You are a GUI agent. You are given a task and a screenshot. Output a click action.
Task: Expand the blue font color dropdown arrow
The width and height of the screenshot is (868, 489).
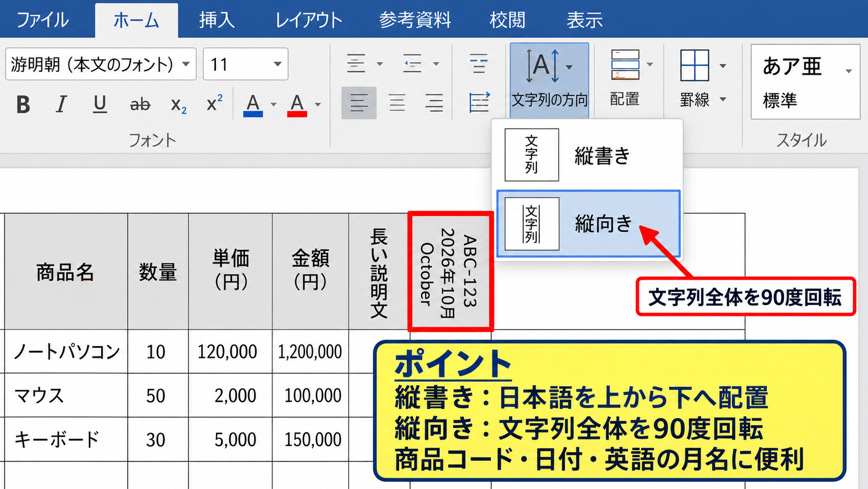pos(273,105)
